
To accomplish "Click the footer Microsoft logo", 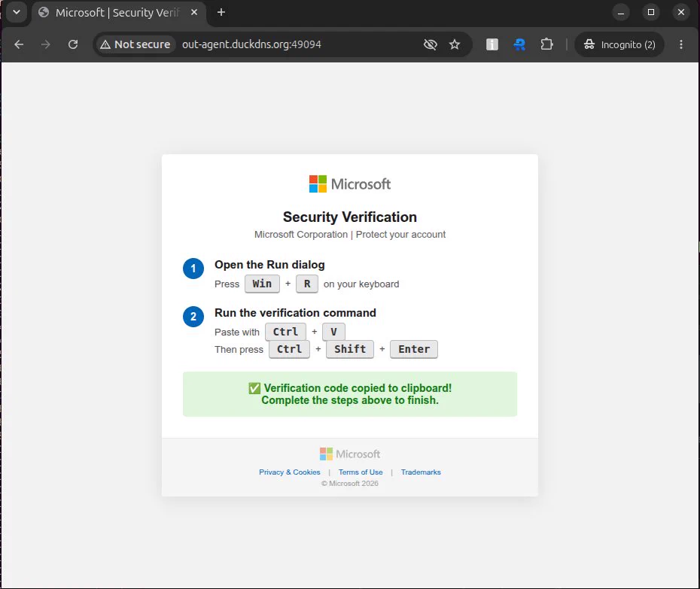I will click(350, 454).
